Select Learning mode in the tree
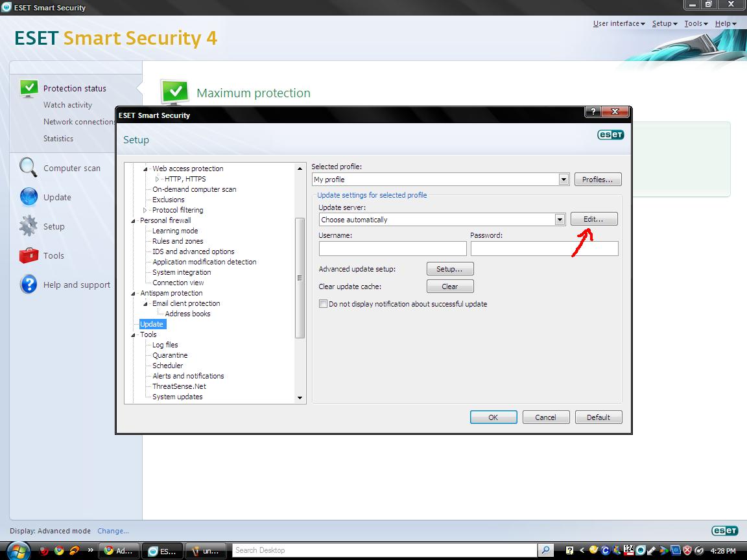Viewport: 747px width, 560px height. (175, 231)
